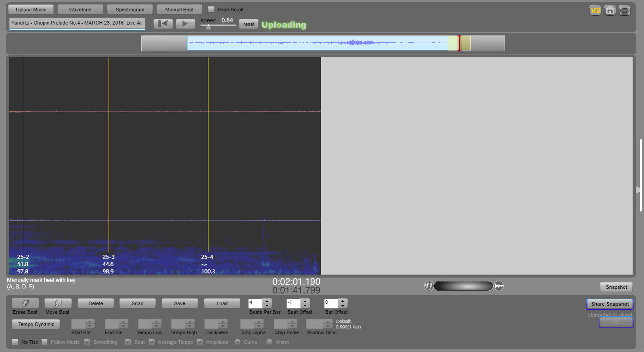
Task: Increase Beats Per Bar with up arrow
Action: (x=267, y=301)
